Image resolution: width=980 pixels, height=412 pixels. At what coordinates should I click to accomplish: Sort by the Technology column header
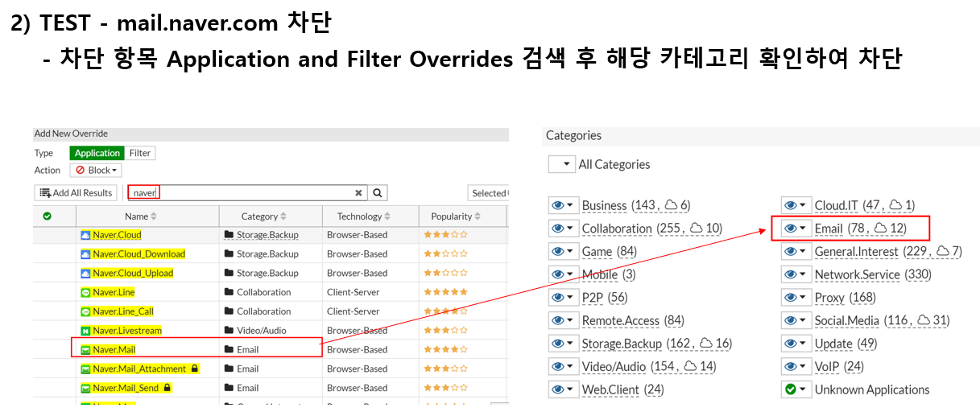pos(365,216)
